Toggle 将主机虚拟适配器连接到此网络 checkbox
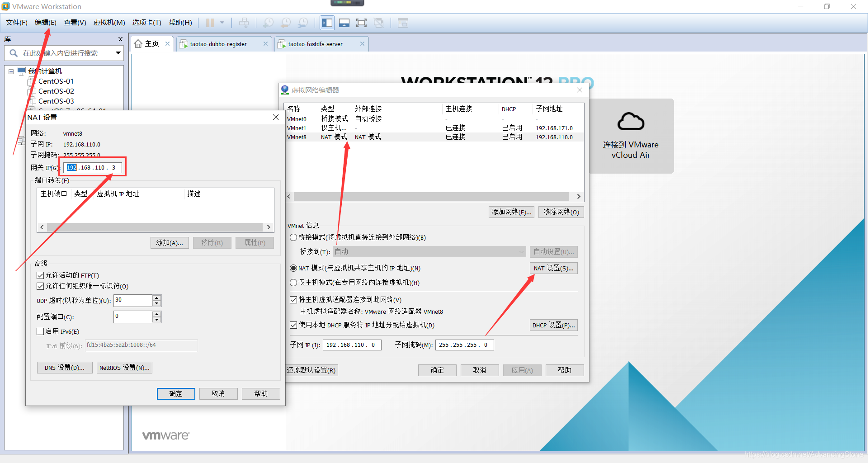Image resolution: width=868 pixels, height=463 pixels. coord(293,300)
